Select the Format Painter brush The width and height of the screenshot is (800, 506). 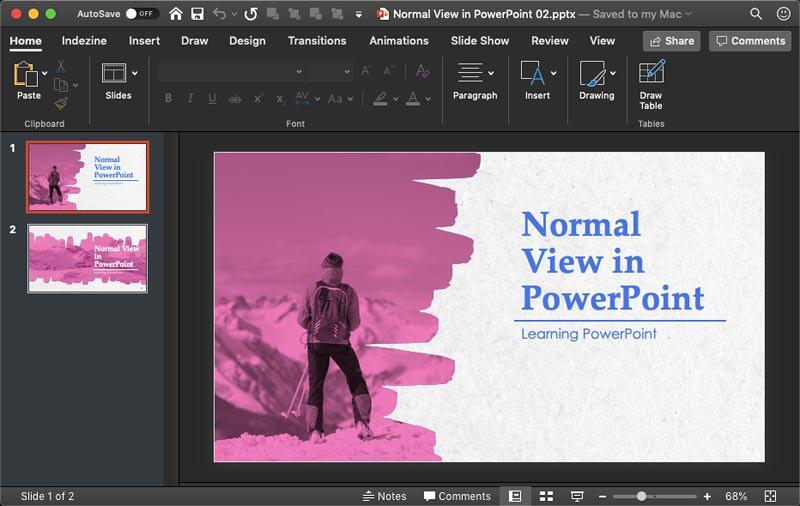61,104
